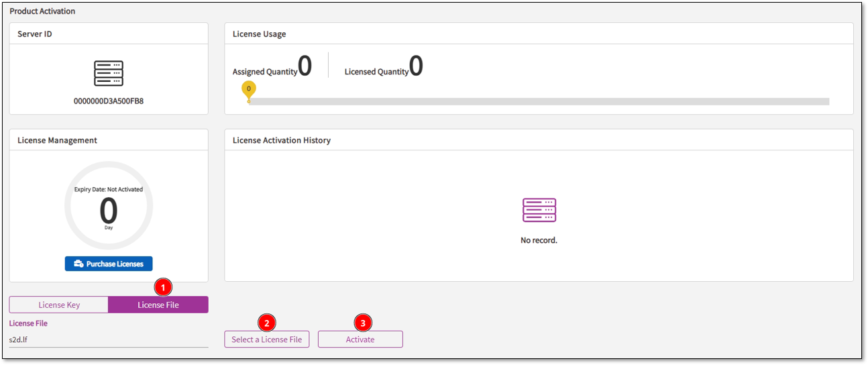Click the License File field showing s2d.lf
The width and height of the screenshot is (868, 365).
pos(109,340)
